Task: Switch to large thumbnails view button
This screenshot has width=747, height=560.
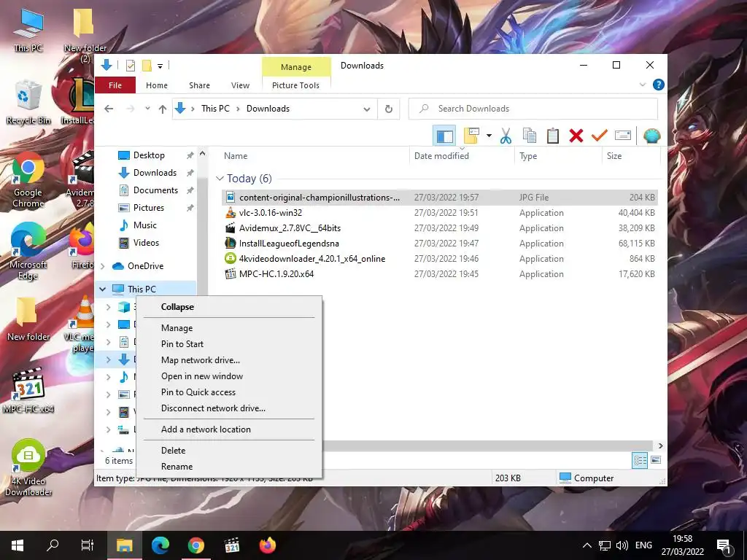Action: 656,460
